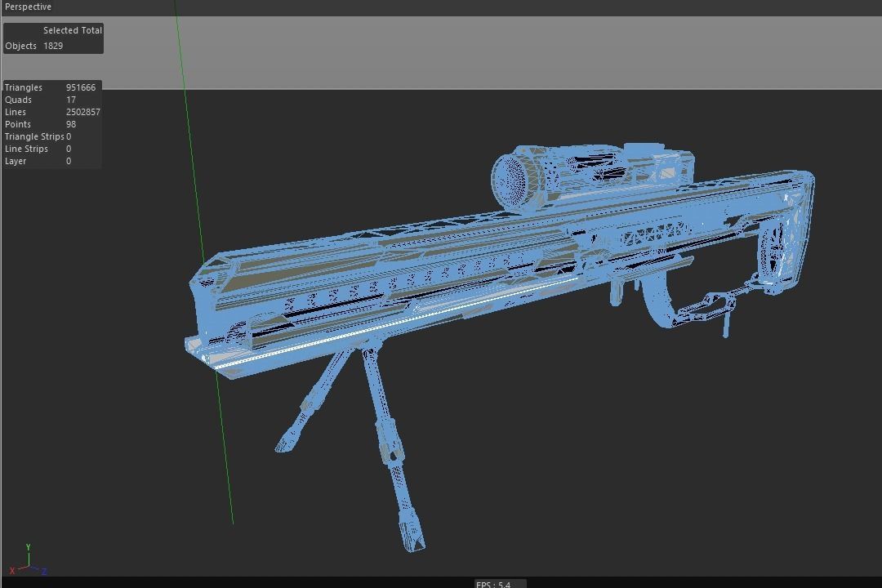Click the Points value 98
Image resolution: width=882 pixels, height=588 pixels.
[x=71, y=124]
